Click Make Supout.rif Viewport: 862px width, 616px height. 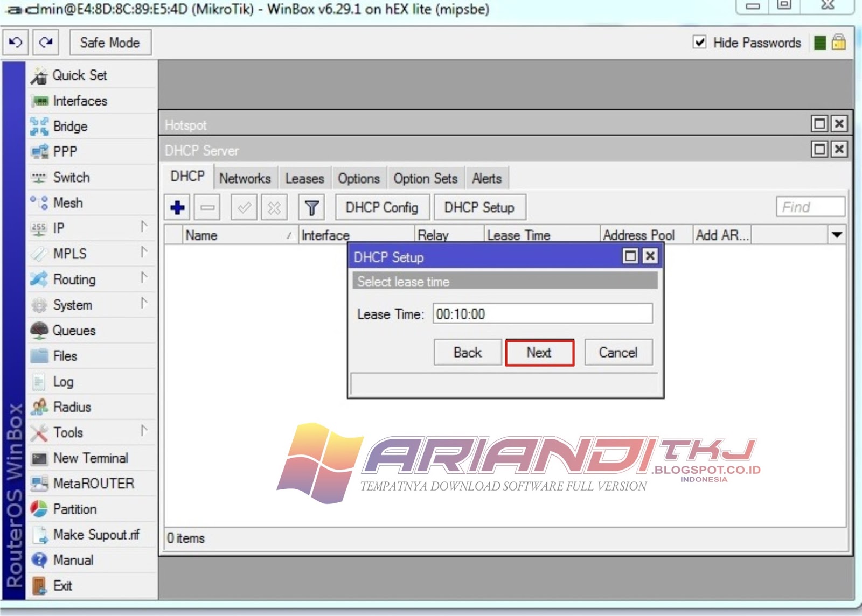pos(92,535)
